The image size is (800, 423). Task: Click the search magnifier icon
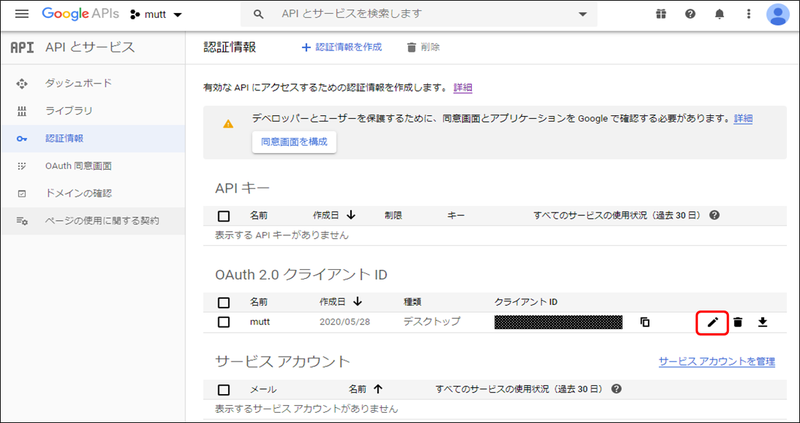tap(259, 14)
